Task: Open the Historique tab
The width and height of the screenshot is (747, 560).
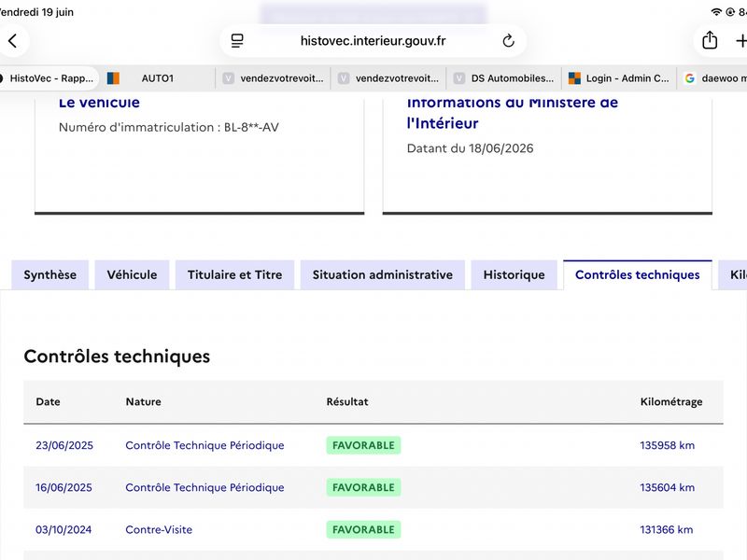Action: [514, 274]
